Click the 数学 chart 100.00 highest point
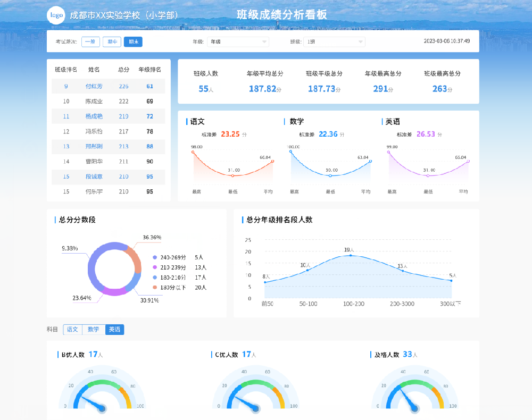Screen dimensions: 532x420 click(291, 152)
